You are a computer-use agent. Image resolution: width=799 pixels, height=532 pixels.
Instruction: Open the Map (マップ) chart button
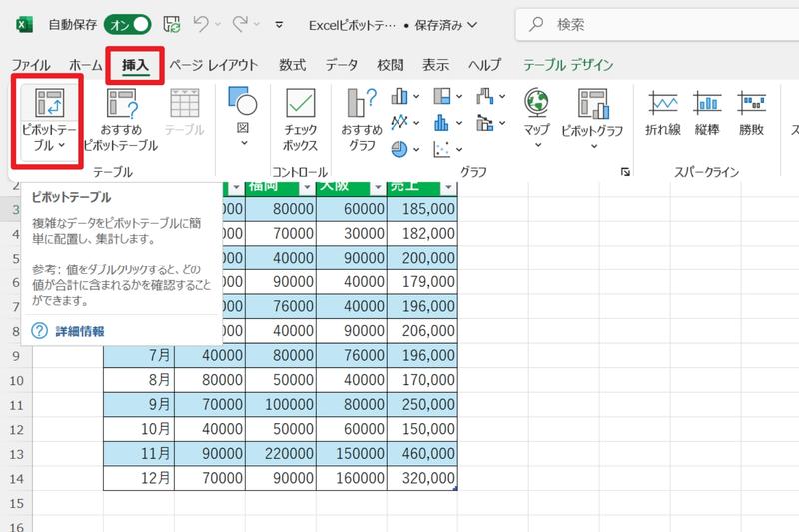pyautogui.click(x=537, y=118)
